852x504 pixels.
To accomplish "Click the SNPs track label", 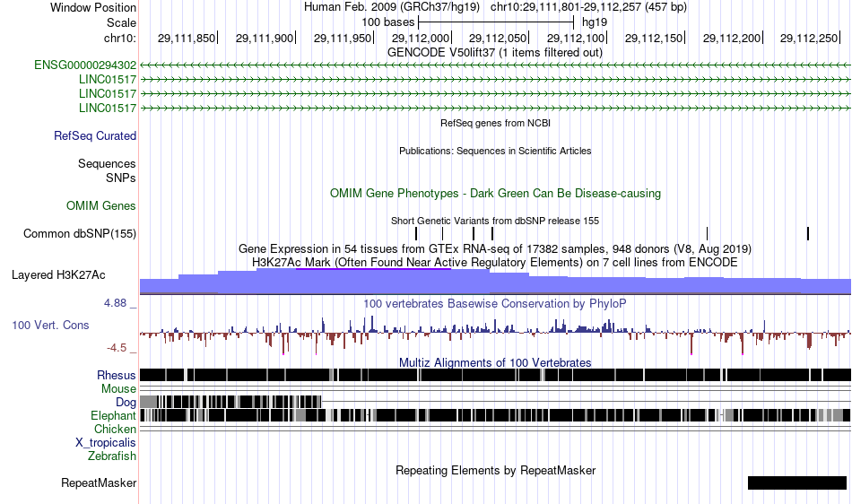I will (x=121, y=178).
